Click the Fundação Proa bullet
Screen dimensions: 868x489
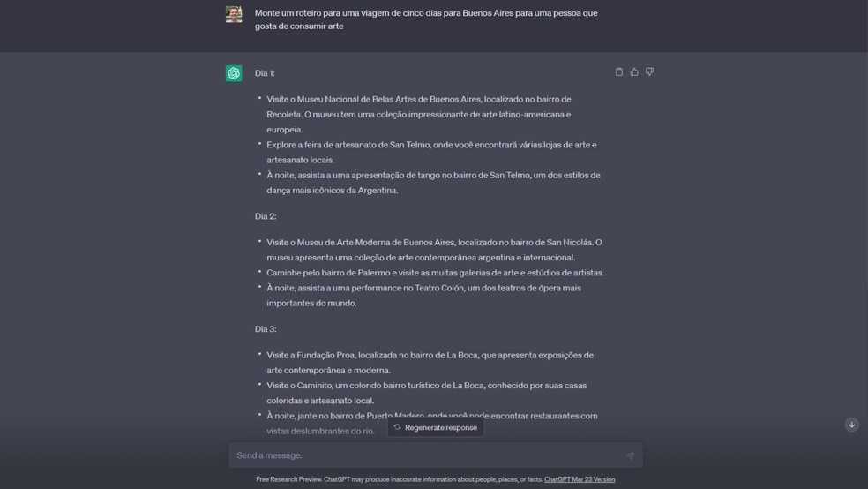point(430,363)
